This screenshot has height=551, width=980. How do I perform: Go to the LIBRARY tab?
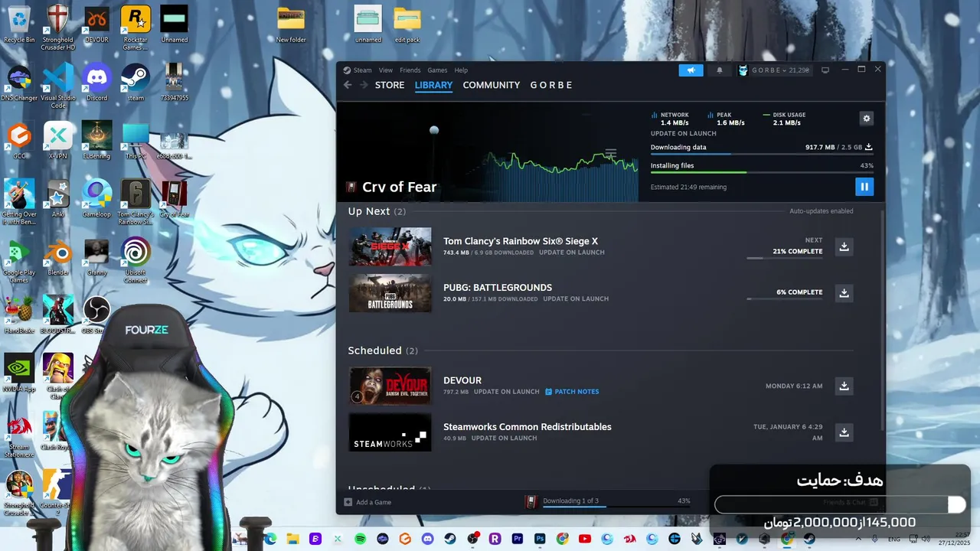tap(433, 85)
